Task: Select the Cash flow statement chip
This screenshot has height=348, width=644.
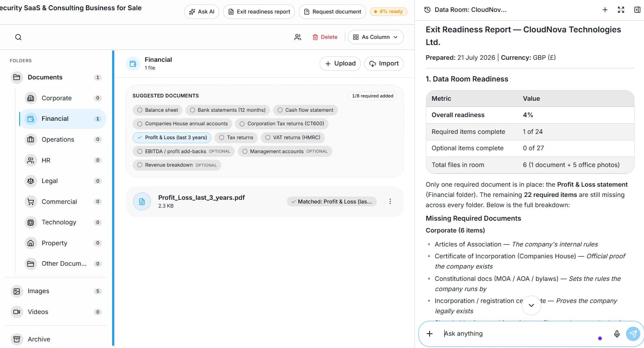Action: click(305, 110)
